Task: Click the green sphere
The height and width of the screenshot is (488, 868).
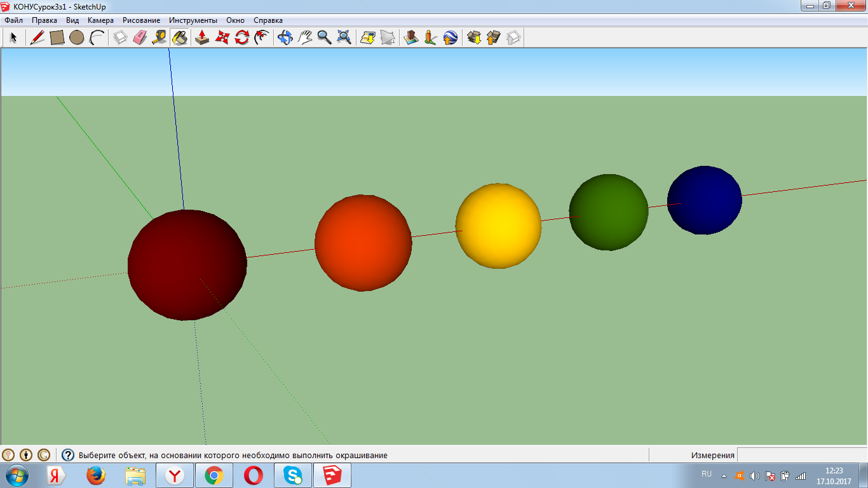Action: 609,212
